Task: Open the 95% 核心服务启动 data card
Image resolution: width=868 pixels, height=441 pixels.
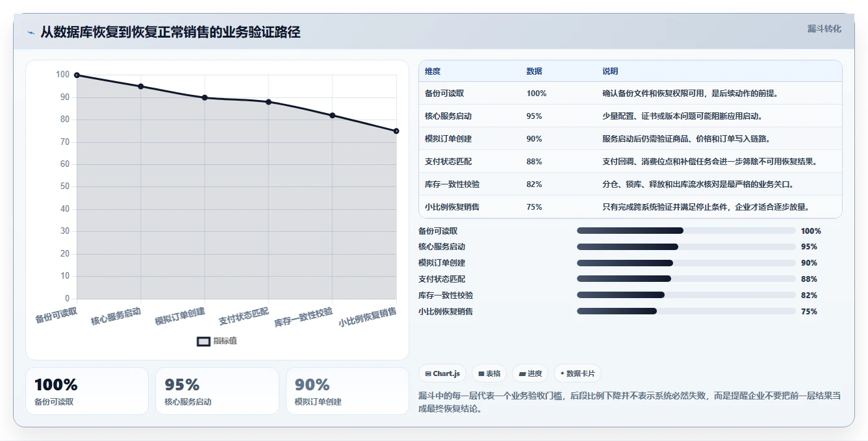Action: tap(217, 391)
